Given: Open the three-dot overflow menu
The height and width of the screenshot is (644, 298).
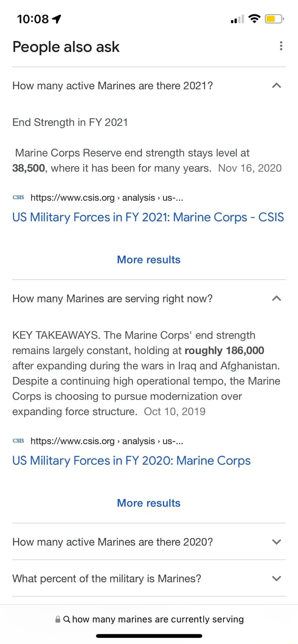Looking at the screenshot, I should (281, 46).
